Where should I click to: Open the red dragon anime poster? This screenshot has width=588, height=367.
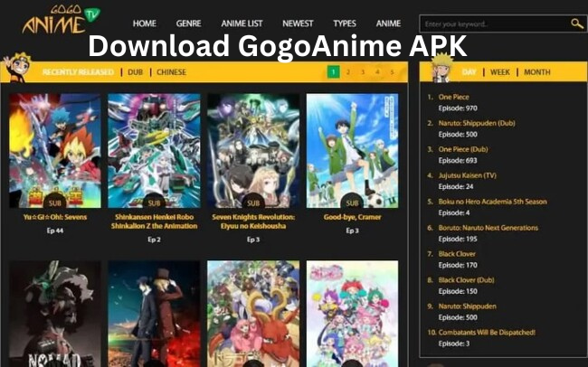pos(253,314)
